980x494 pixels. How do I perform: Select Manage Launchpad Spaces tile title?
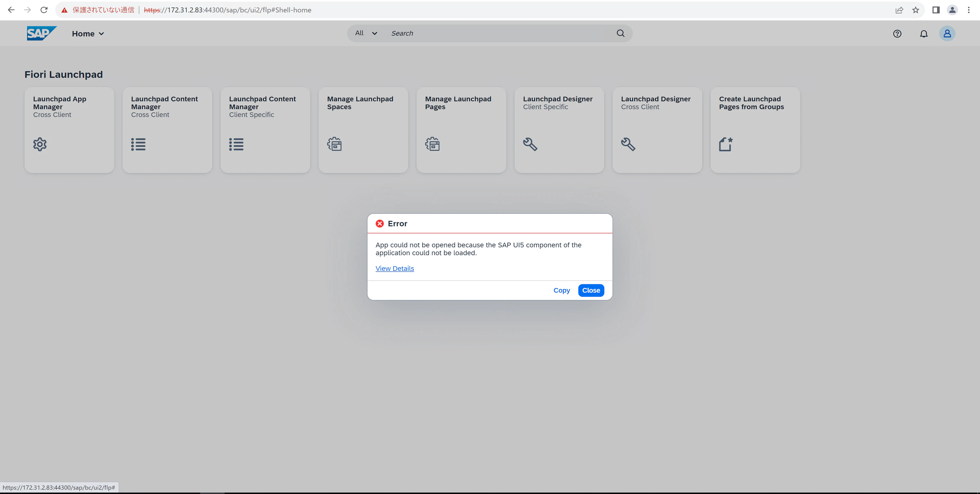(360, 103)
